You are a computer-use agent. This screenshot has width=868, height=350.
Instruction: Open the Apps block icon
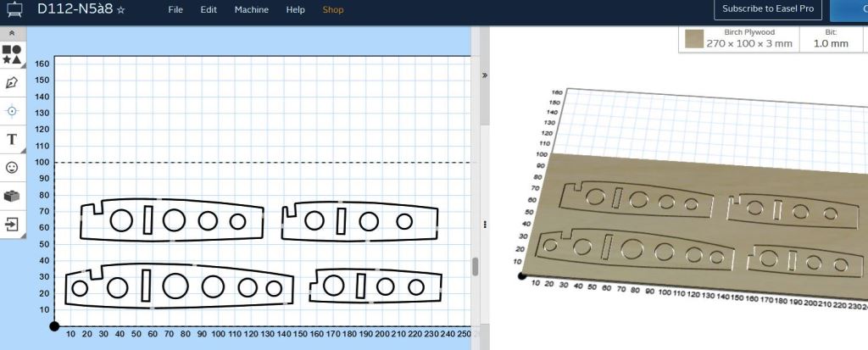point(12,196)
